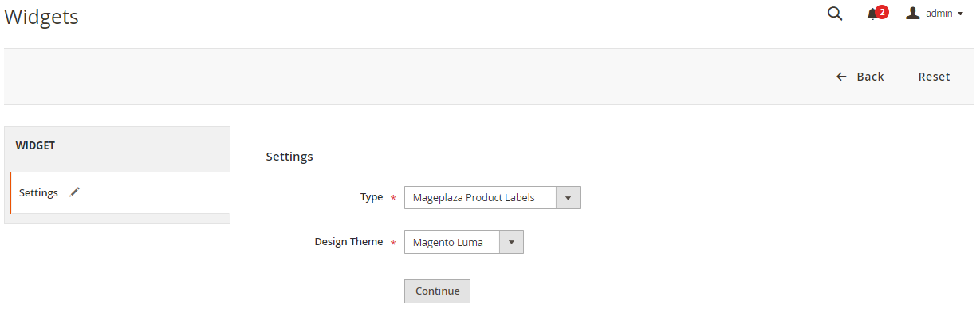Click the Settings fieldset heading
The image size is (980, 333).
[289, 156]
